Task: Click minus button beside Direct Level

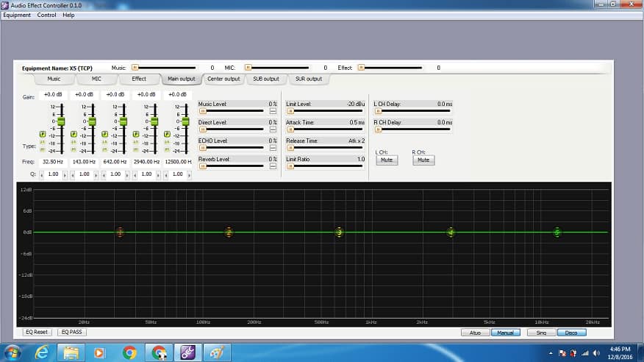Action: [273, 129]
